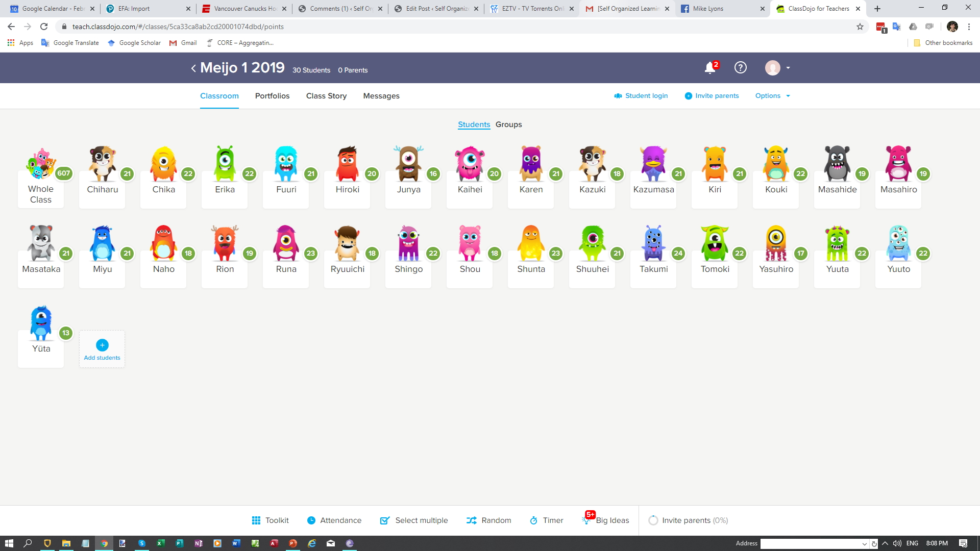Select Miyu's blue monster avatar
Screen dimensions: 980x551
point(102,243)
